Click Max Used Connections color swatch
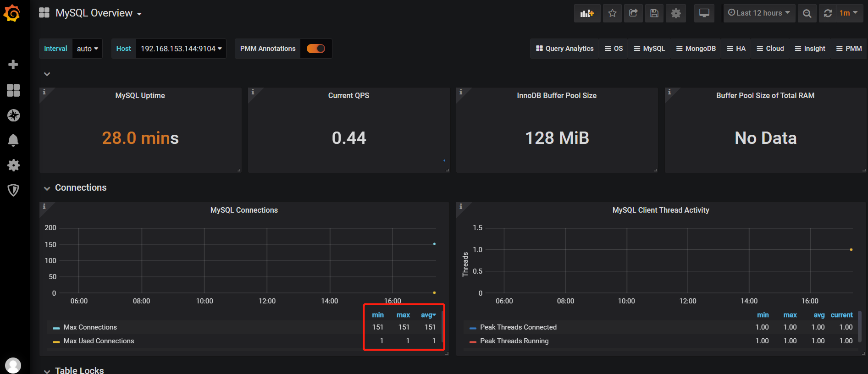This screenshot has width=868, height=374. pyautogui.click(x=56, y=341)
